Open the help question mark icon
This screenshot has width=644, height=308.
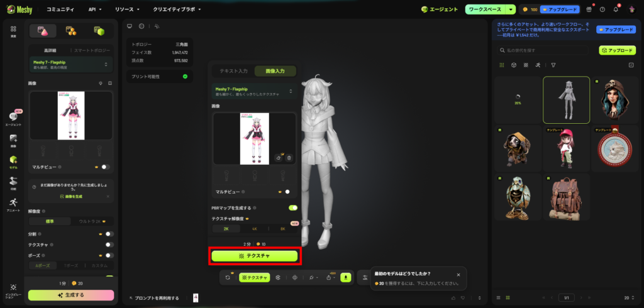click(x=602, y=9)
